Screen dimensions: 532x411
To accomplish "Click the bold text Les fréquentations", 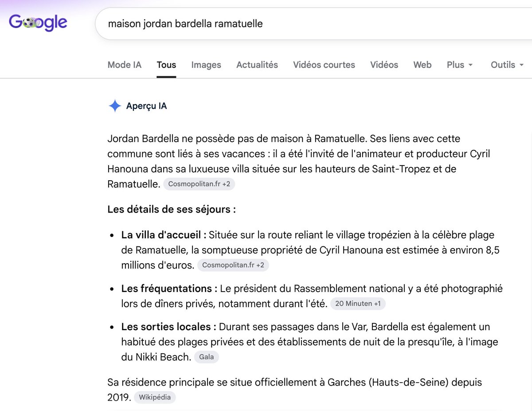I will click(x=169, y=288).
